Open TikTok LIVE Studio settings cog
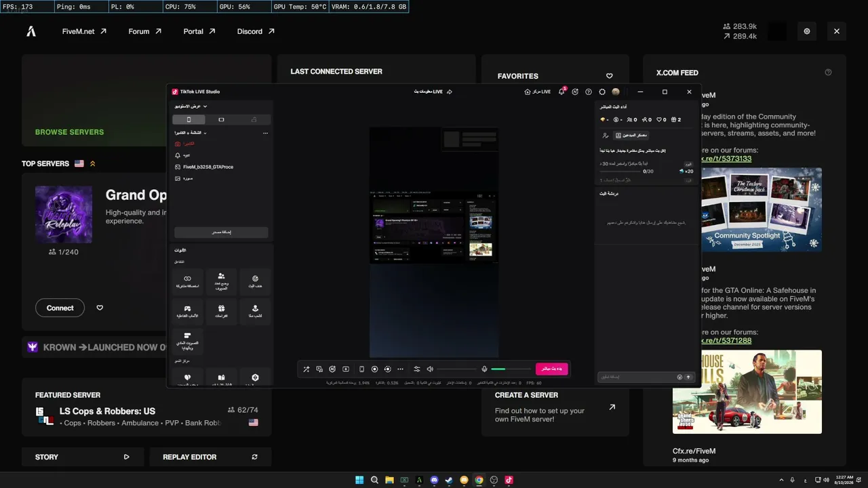Viewport: 868px width, 488px height. coord(601,91)
